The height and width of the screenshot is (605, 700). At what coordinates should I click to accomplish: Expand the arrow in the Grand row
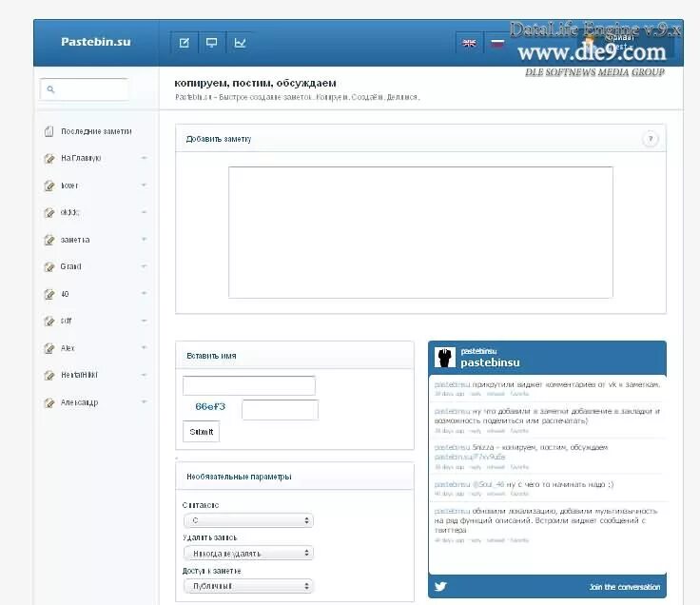click(x=144, y=266)
